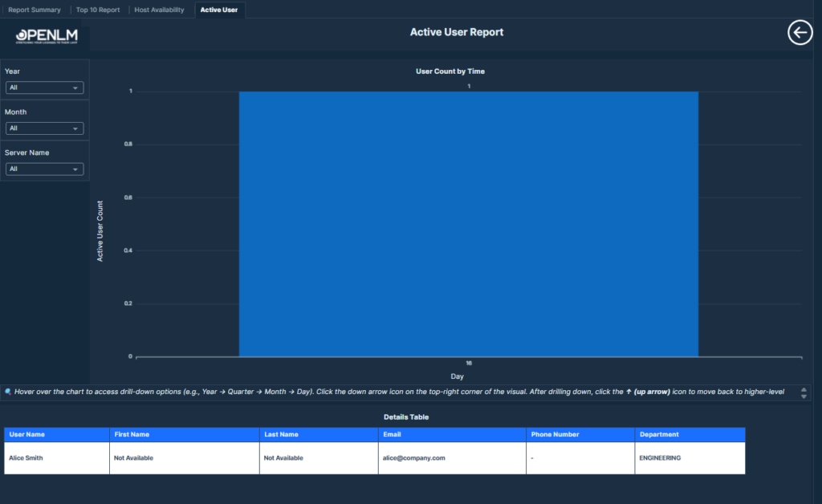
Task: Click the hint icon before drill-down instructions
Action: (x=8, y=392)
